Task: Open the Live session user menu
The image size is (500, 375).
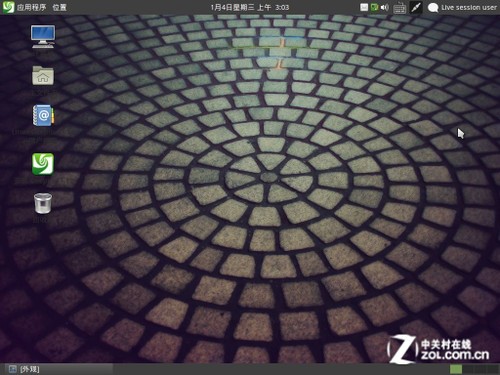Action: click(x=469, y=7)
